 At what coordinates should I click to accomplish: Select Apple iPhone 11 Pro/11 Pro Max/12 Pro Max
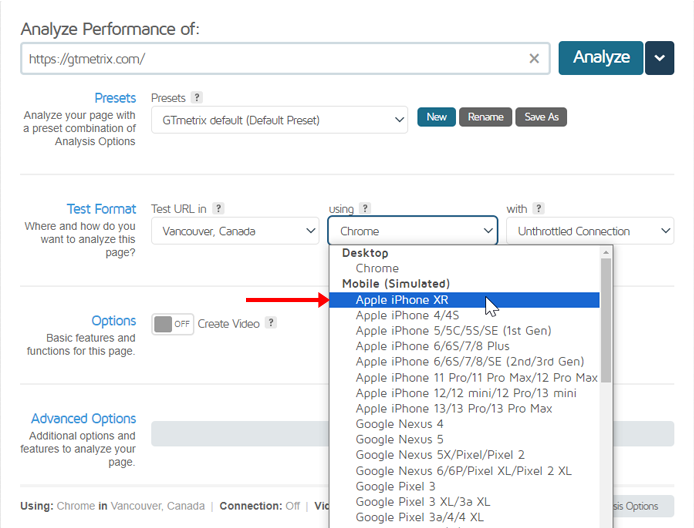tap(465, 378)
